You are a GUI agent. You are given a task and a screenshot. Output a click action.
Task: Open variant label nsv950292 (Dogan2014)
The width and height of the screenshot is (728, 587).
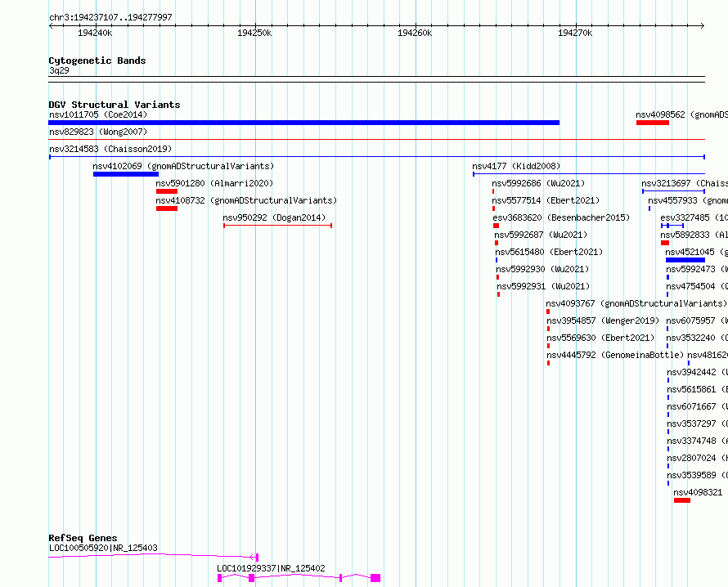[x=274, y=217]
